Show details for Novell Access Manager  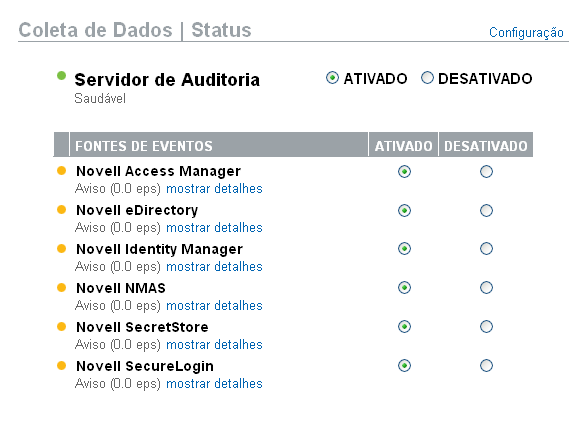pyautogui.click(x=214, y=189)
